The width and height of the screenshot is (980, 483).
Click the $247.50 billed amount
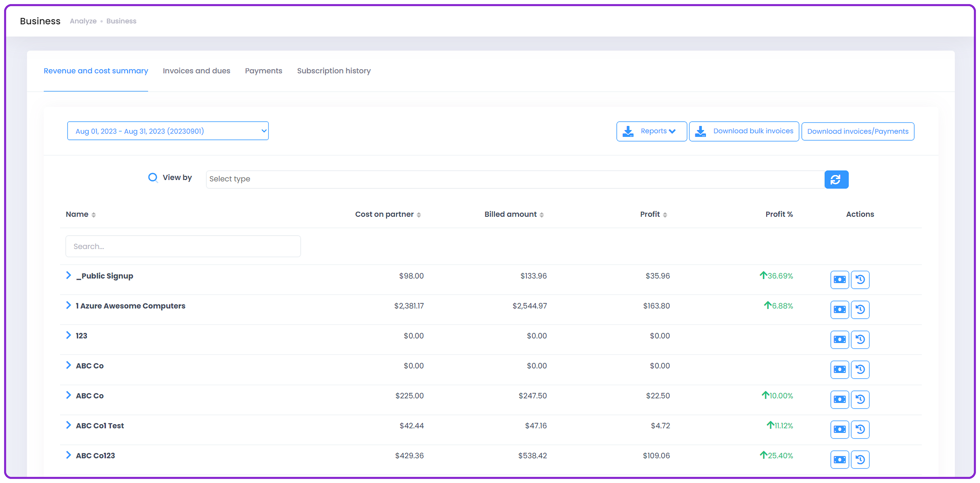coord(533,395)
